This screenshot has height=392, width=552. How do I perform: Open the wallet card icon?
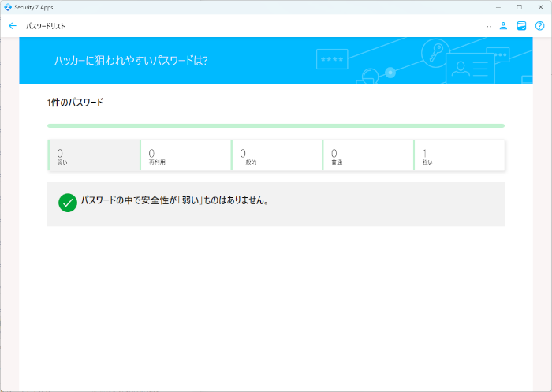(x=521, y=26)
